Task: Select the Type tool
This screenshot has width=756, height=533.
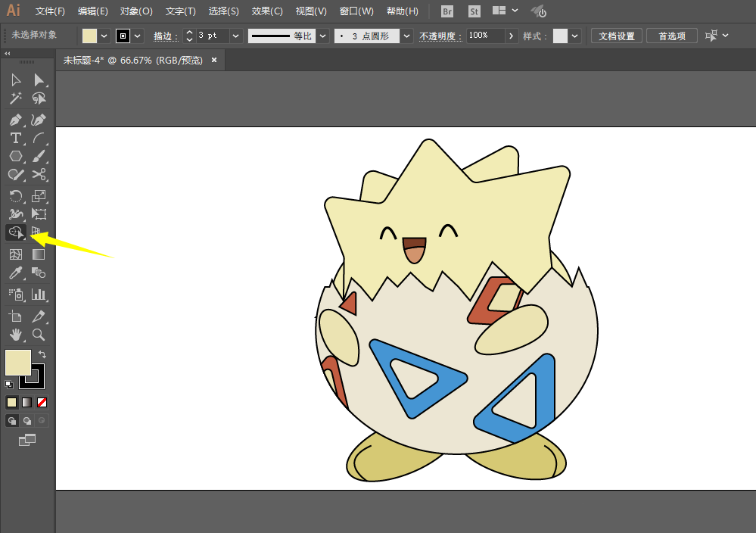Action: click(16, 139)
